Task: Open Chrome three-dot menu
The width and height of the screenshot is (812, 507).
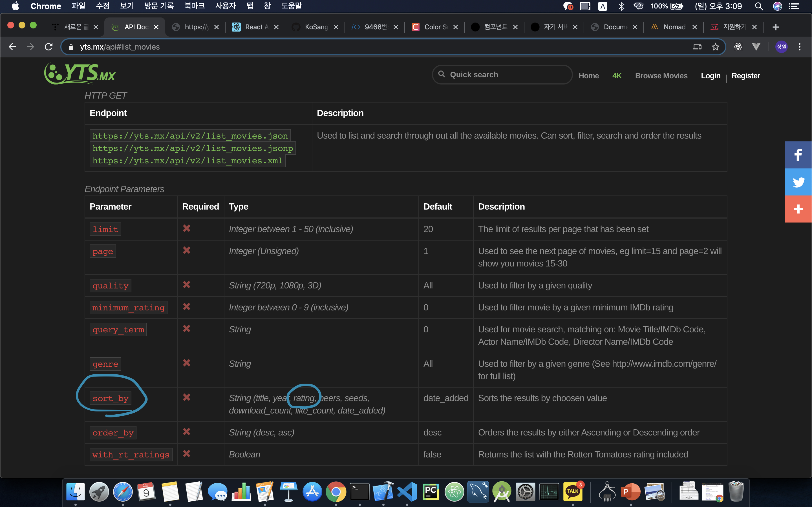Action: (800, 47)
